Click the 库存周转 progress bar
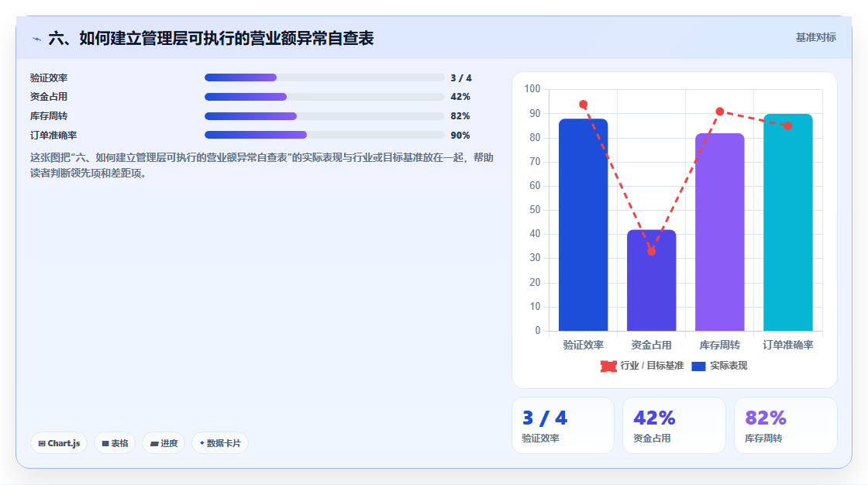The height and width of the screenshot is (485, 868). point(325,116)
